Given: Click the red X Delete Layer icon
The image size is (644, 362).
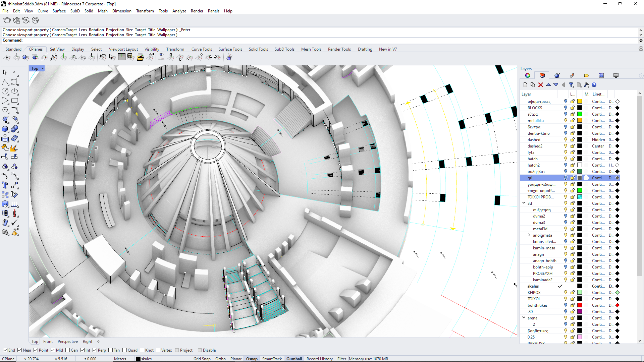Looking at the screenshot, I should [540, 85].
